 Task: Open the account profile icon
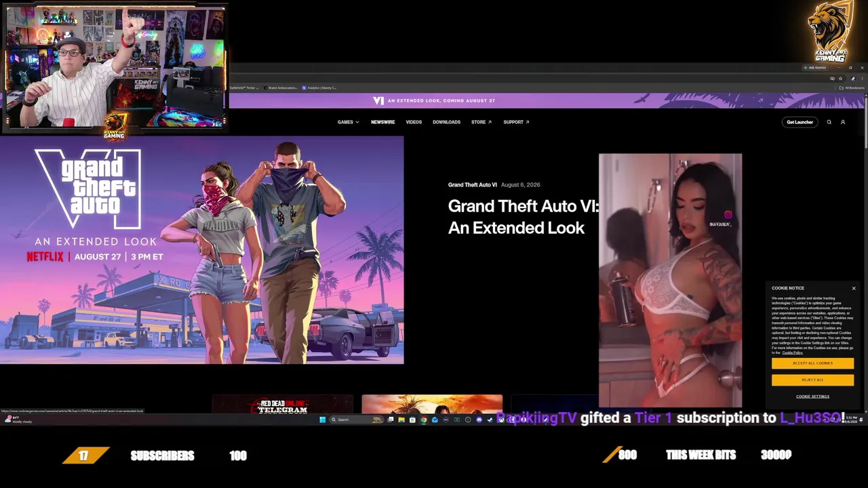click(x=843, y=122)
